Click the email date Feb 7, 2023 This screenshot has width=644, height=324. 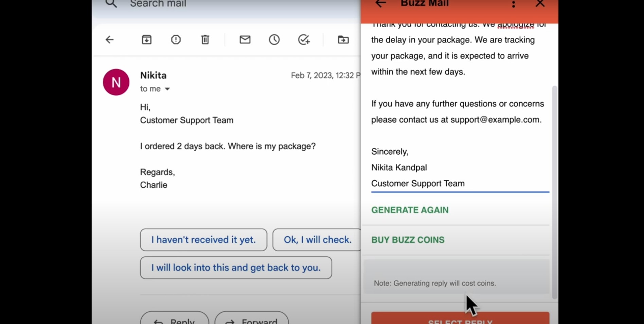tap(325, 75)
